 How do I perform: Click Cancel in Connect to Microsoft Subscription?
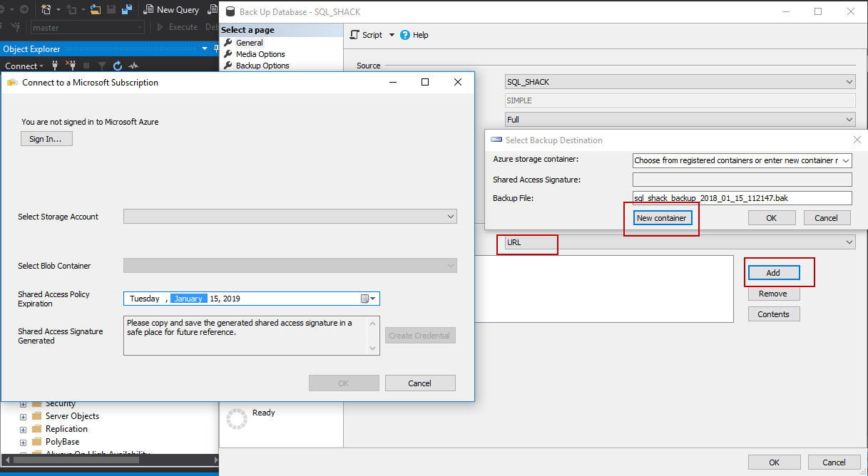[x=420, y=383]
